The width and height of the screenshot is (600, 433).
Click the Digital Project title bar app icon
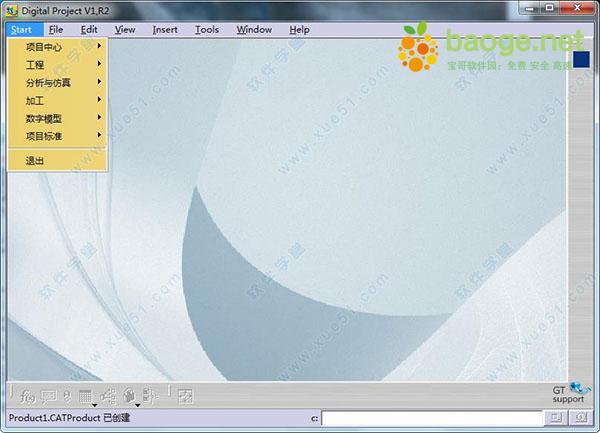tap(12, 11)
